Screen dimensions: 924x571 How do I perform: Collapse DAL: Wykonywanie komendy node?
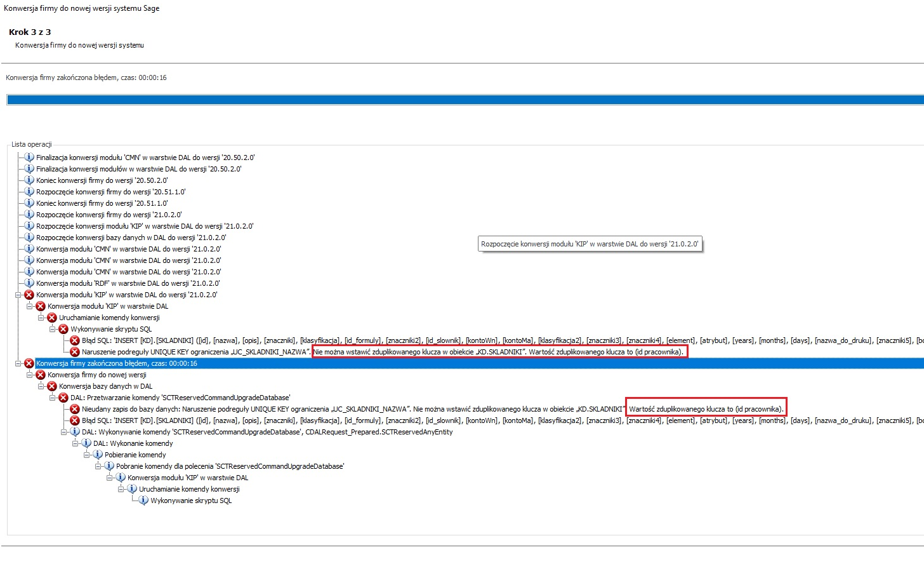(x=64, y=432)
